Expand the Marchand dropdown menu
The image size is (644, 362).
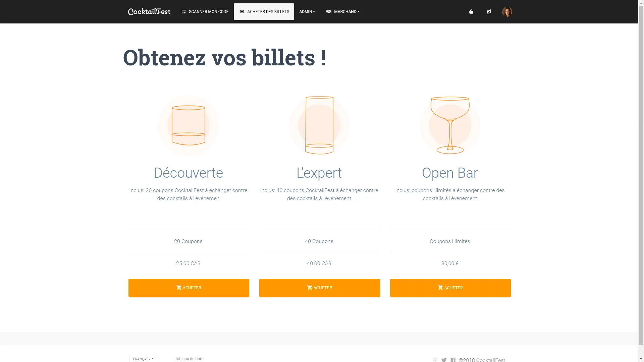[x=343, y=12]
